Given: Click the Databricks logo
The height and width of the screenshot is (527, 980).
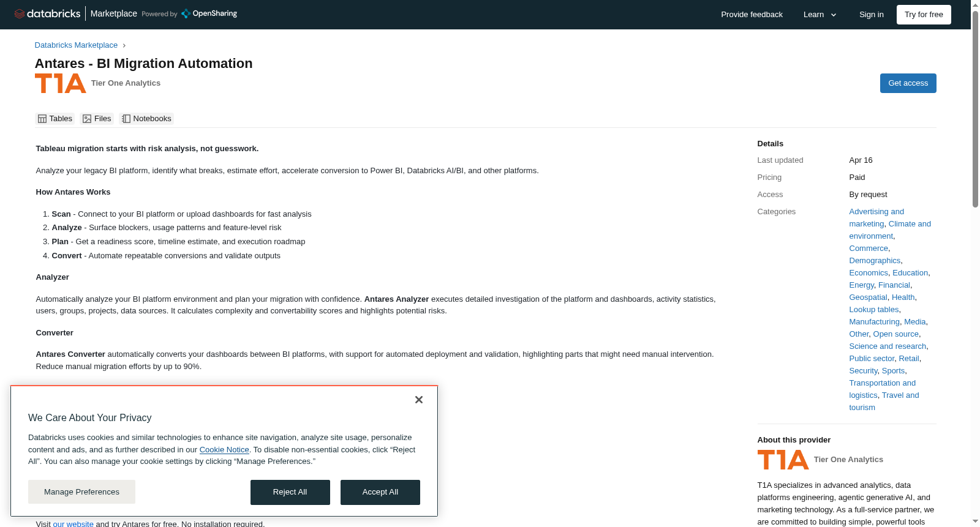Looking at the screenshot, I should tap(47, 13).
